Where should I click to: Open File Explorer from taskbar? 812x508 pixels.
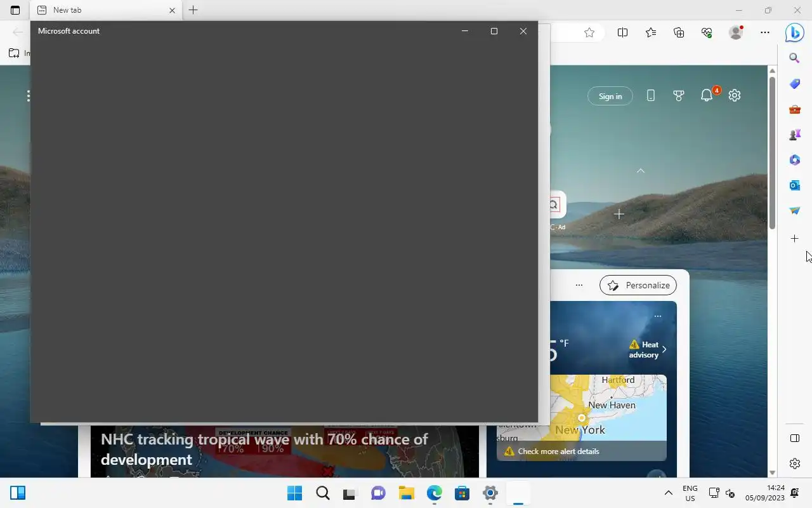406,493
